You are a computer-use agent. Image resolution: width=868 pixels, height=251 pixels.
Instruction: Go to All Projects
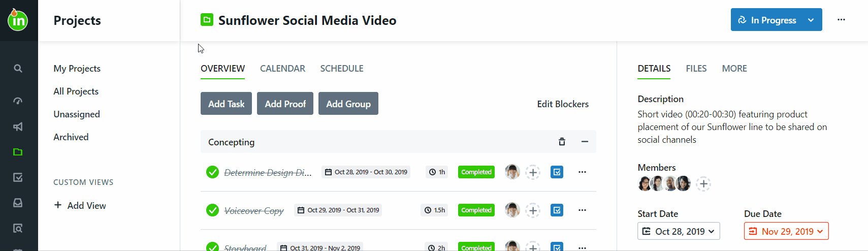click(76, 91)
